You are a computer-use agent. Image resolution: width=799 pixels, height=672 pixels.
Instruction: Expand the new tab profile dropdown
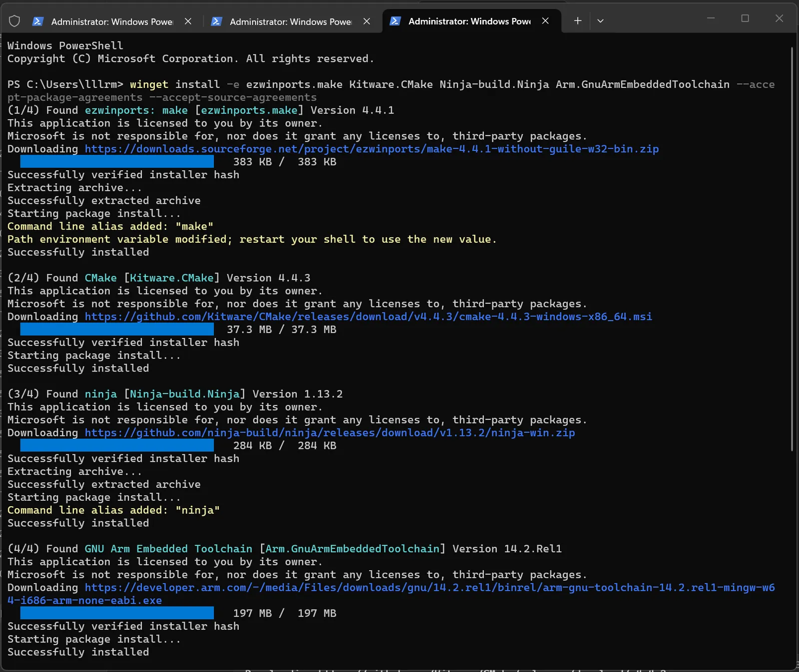click(x=600, y=21)
